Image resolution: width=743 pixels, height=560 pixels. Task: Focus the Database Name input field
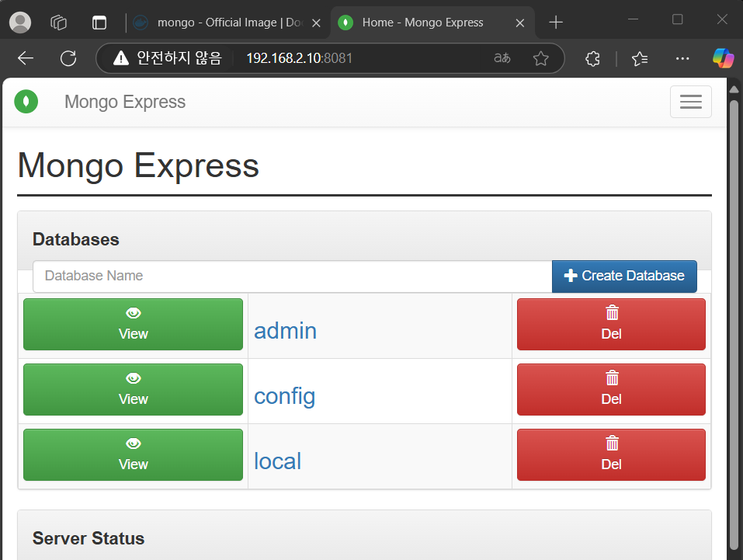(293, 276)
